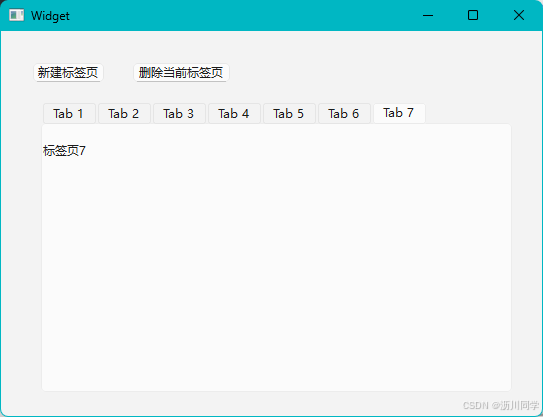Viewport: 543px width, 417px height.
Task: Open Tab 2
Action: coord(124,114)
